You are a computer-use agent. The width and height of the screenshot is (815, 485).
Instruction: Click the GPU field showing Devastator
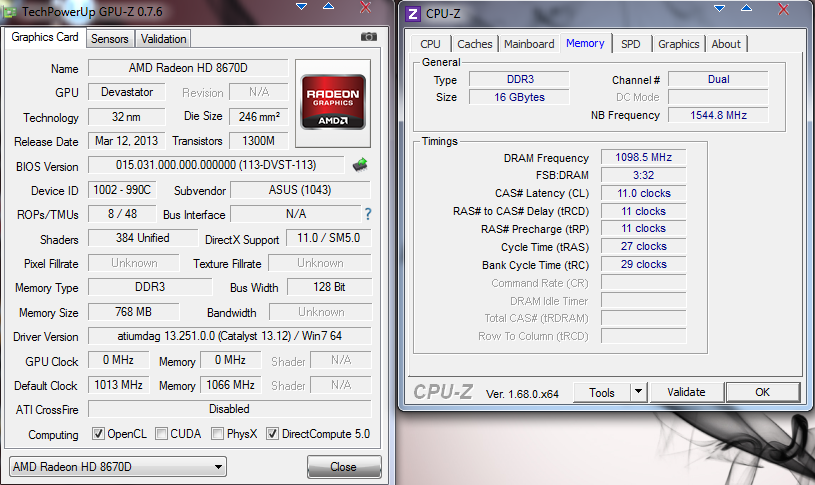pos(127,92)
